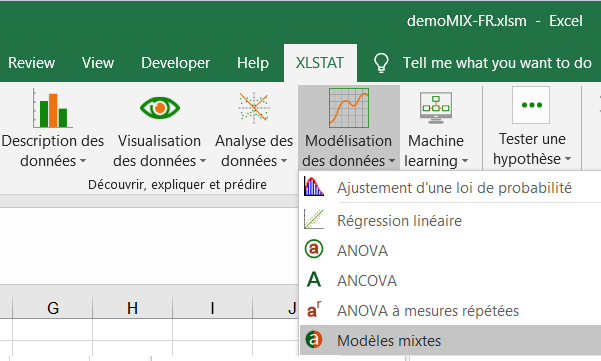Click the Analyse des données scatter icon
The width and height of the screenshot is (601, 361).
click(x=253, y=108)
